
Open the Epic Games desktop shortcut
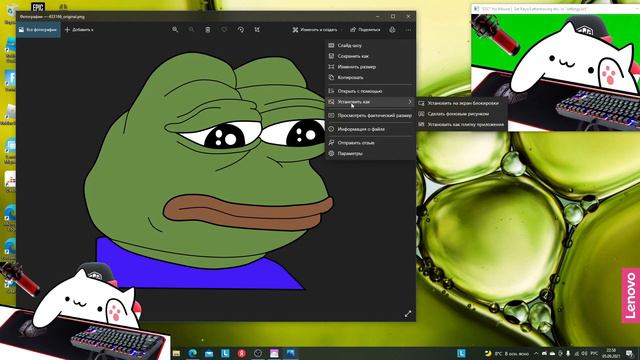(x=38, y=7)
